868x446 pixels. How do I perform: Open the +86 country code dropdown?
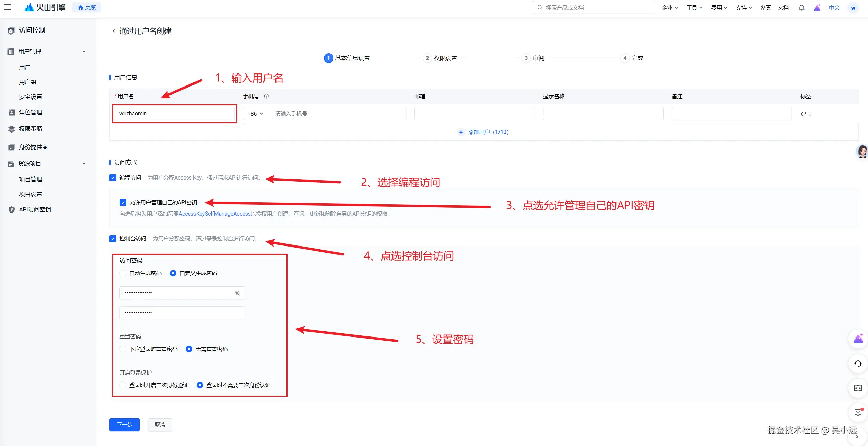(x=255, y=113)
